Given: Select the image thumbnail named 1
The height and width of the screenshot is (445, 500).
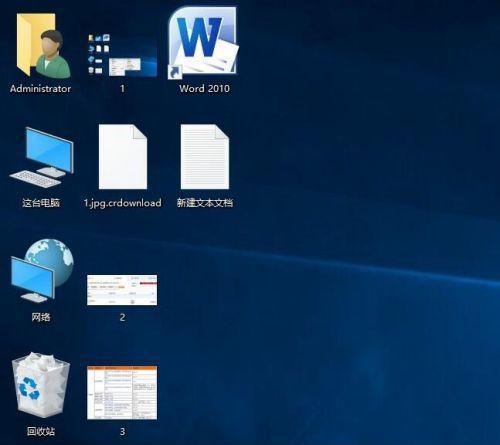Looking at the screenshot, I should pos(122,55).
